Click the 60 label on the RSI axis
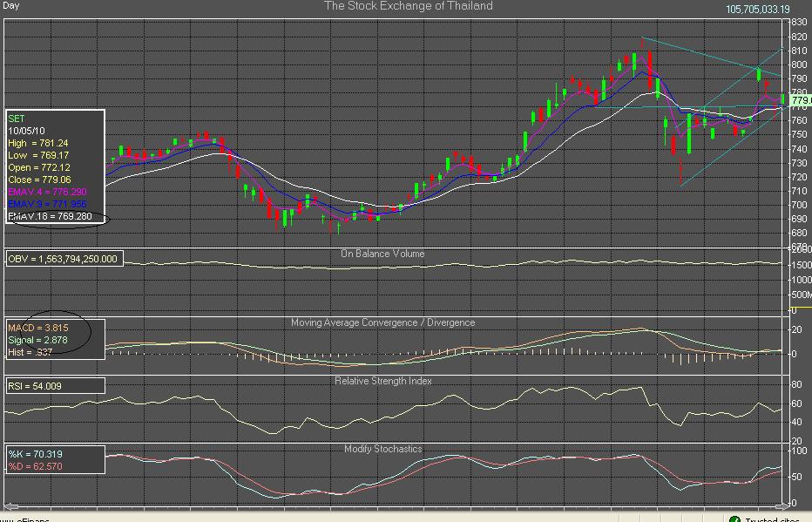 (x=797, y=404)
